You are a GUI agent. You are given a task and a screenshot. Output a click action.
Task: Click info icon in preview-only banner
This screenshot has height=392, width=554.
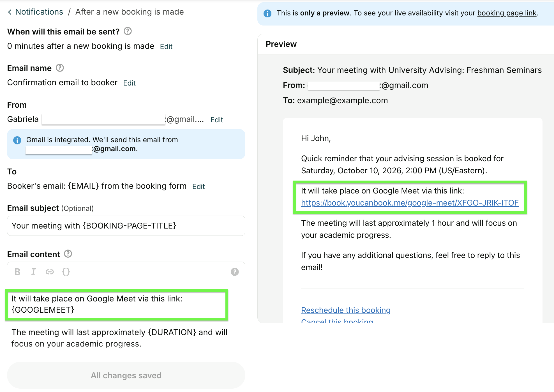point(267,13)
